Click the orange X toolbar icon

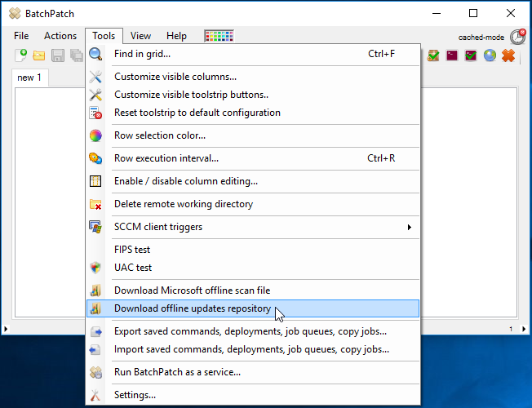[x=508, y=55]
